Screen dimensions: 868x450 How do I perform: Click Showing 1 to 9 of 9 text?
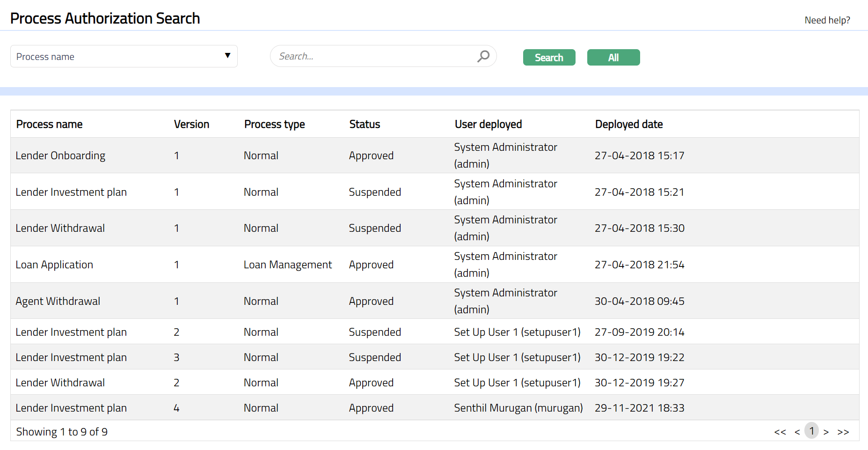[62, 432]
